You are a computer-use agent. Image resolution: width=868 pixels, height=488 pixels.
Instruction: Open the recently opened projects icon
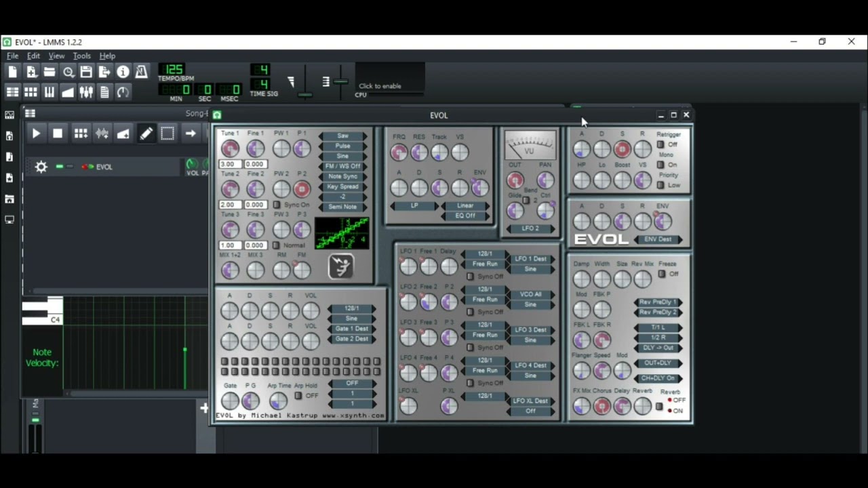pos(68,72)
